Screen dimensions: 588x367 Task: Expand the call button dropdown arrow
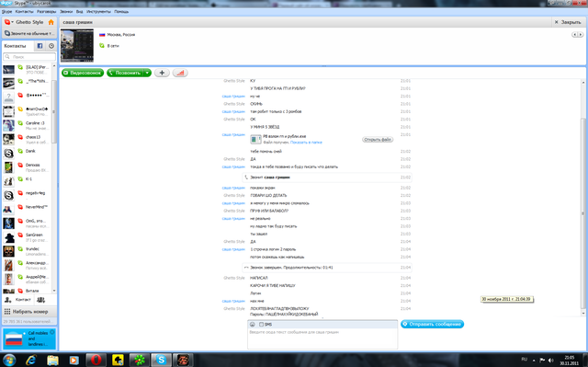[x=147, y=73]
